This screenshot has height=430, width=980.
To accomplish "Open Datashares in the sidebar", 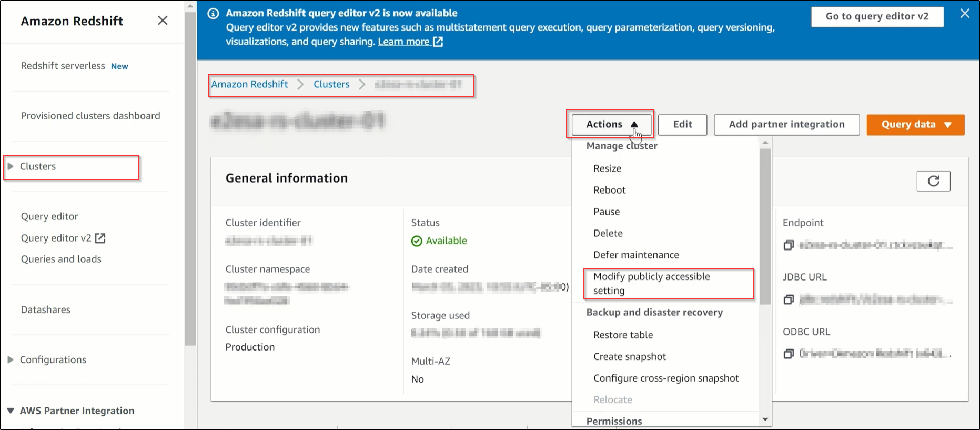I will (46, 309).
